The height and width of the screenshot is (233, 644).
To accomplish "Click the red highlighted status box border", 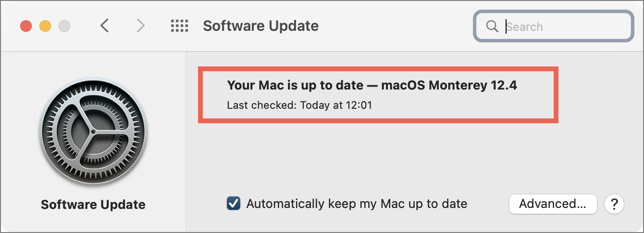I will coord(378,69).
